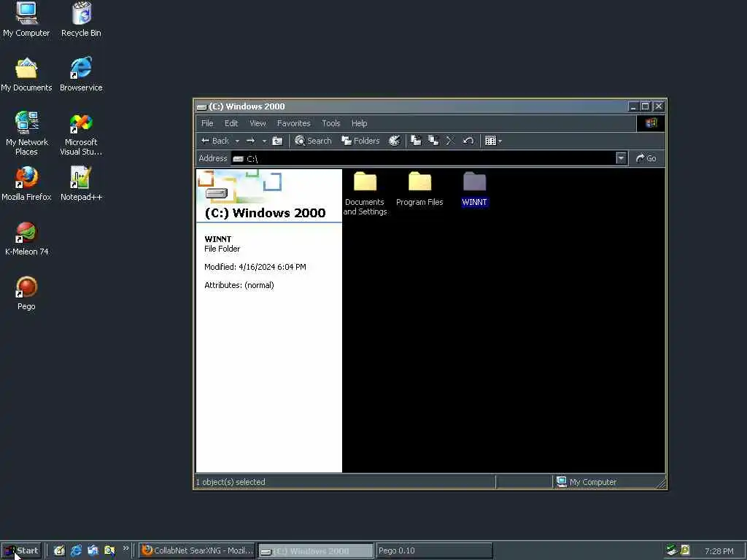The width and height of the screenshot is (747, 560).
Task: Open the Back history dropdown arrow
Action: (x=237, y=141)
